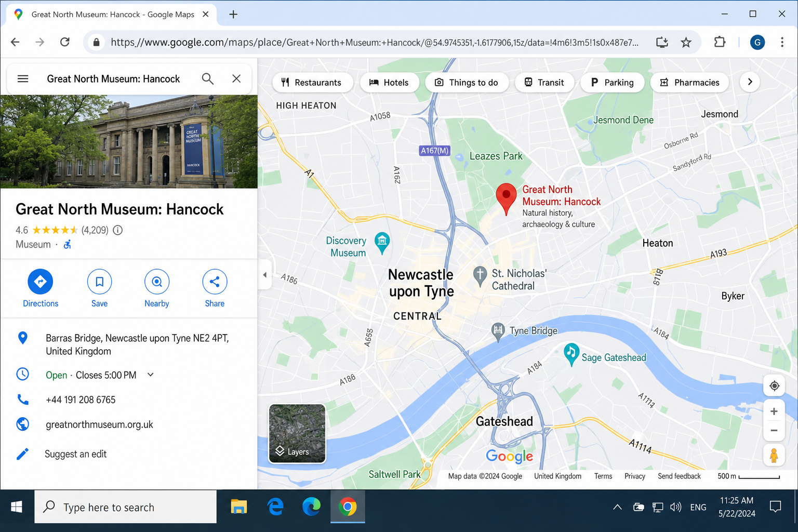Click the United Kingdom footer link

click(x=557, y=476)
